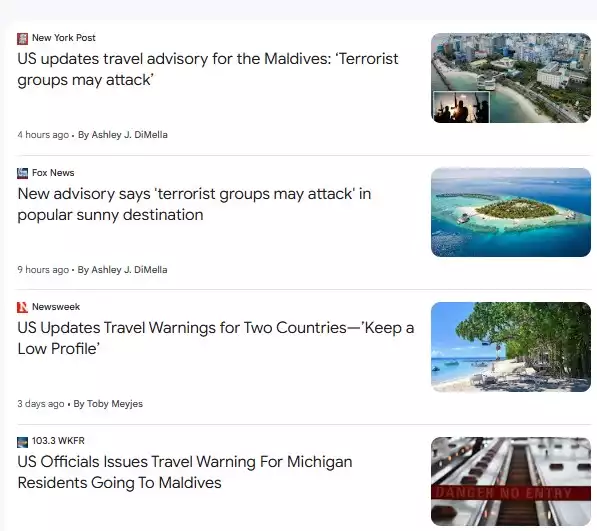
Task: Open the 'Keep a Low Profile' Newsweek headline
Action: (x=216, y=338)
